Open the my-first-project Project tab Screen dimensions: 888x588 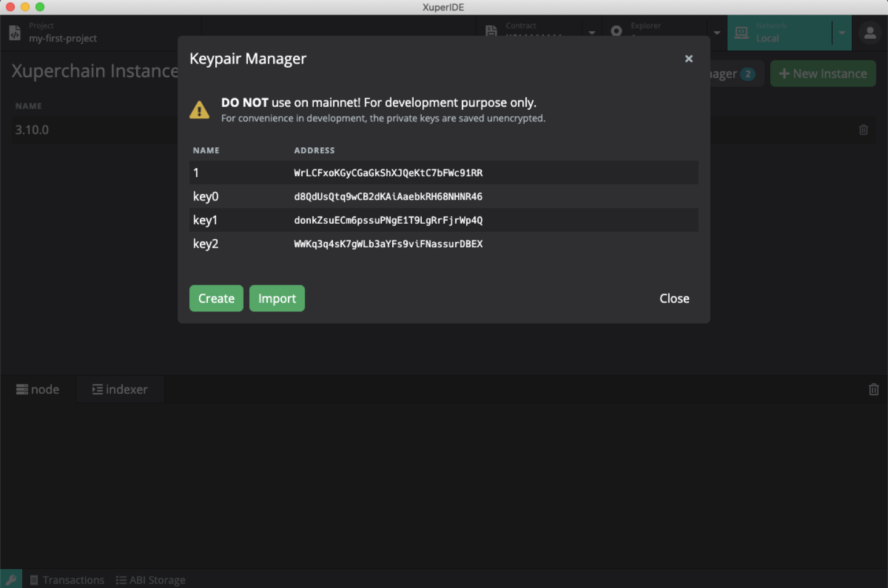(101, 33)
